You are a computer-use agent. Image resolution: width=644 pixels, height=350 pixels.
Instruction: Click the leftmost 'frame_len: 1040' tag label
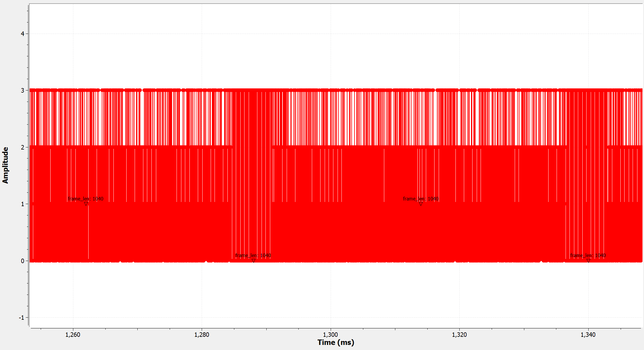tap(86, 199)
